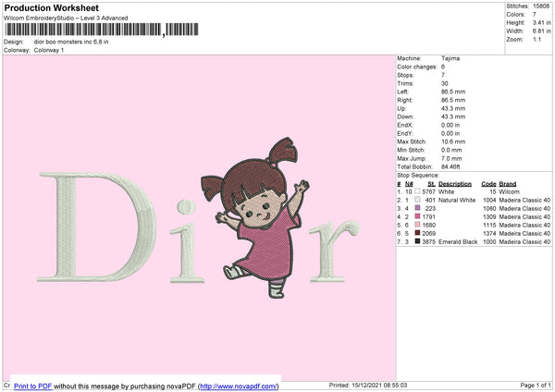Choose the purple swatch for stitch count 223
The image size is (555, 392).
(x=417, y=208)
